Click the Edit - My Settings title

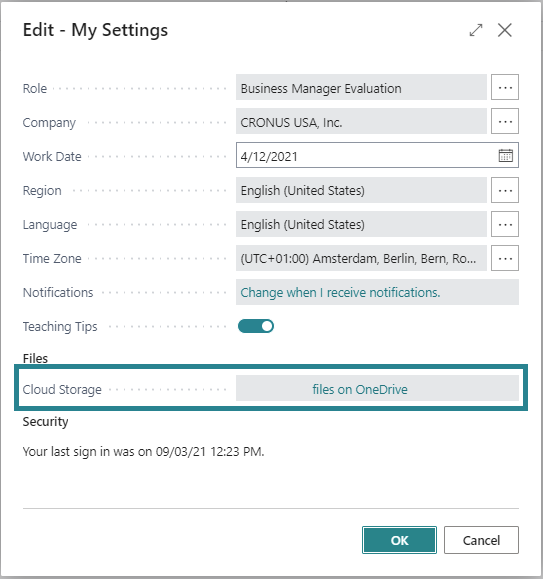pos(95,30)
